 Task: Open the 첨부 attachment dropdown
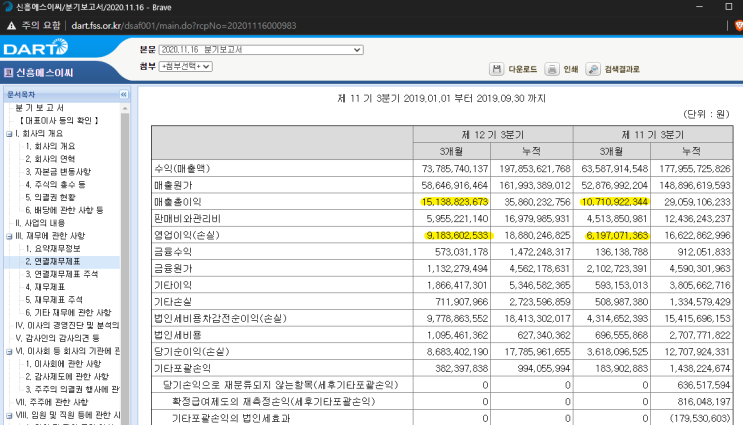[185, 66]
